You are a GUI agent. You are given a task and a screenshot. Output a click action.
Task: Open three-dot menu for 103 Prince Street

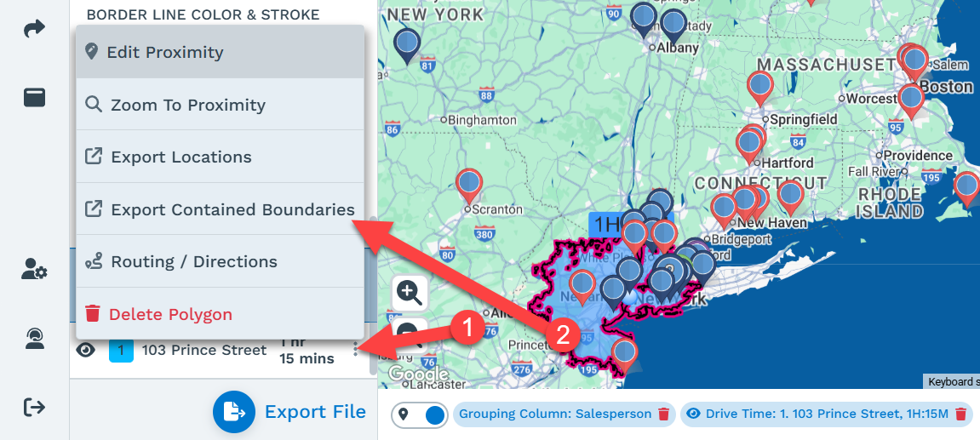pos(356,349)
